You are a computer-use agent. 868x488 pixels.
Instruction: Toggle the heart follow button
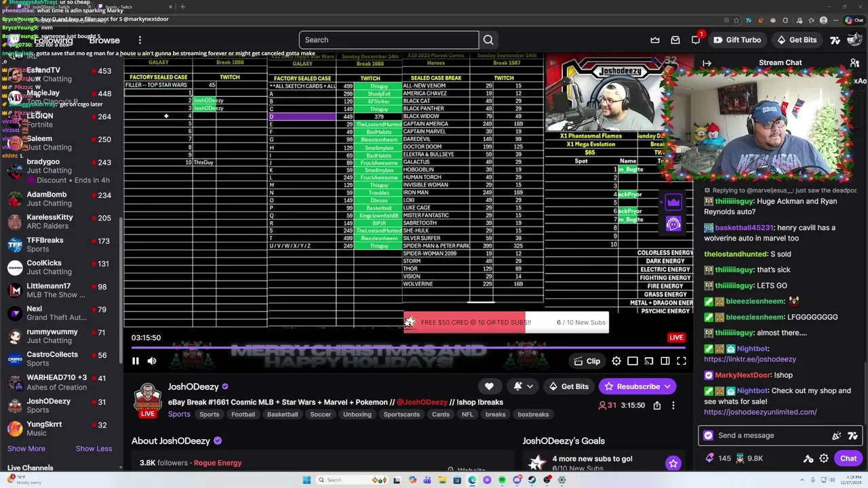489,386
